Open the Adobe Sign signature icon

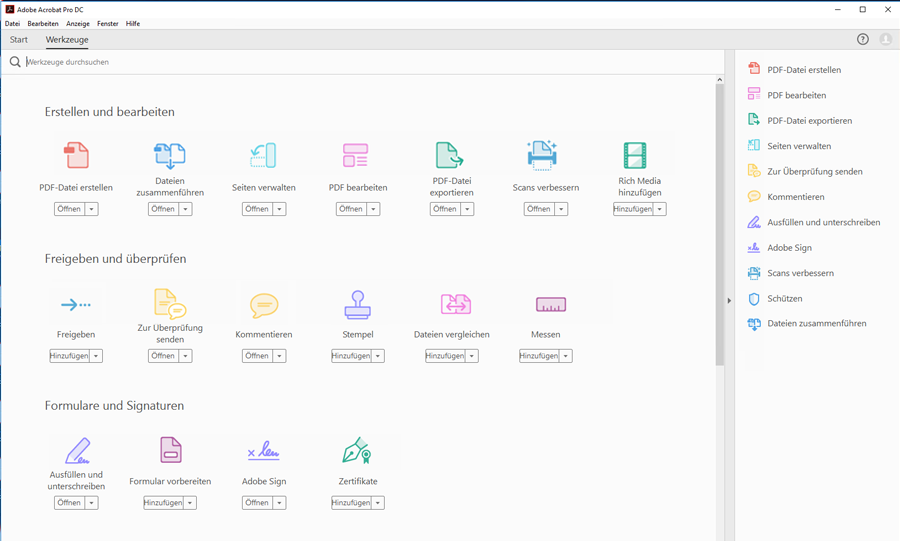pos(263,450)
